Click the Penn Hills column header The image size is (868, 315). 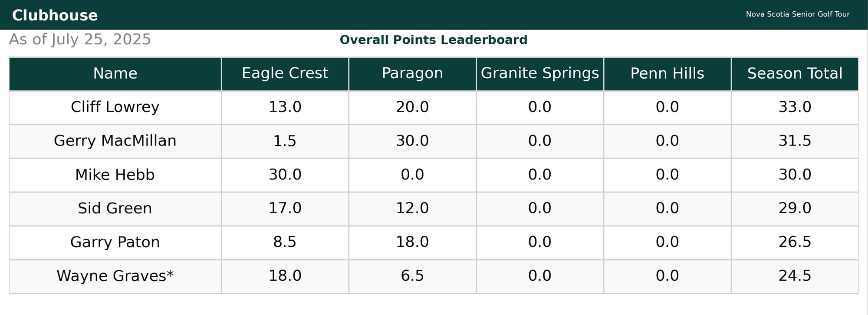pos(667,73)
